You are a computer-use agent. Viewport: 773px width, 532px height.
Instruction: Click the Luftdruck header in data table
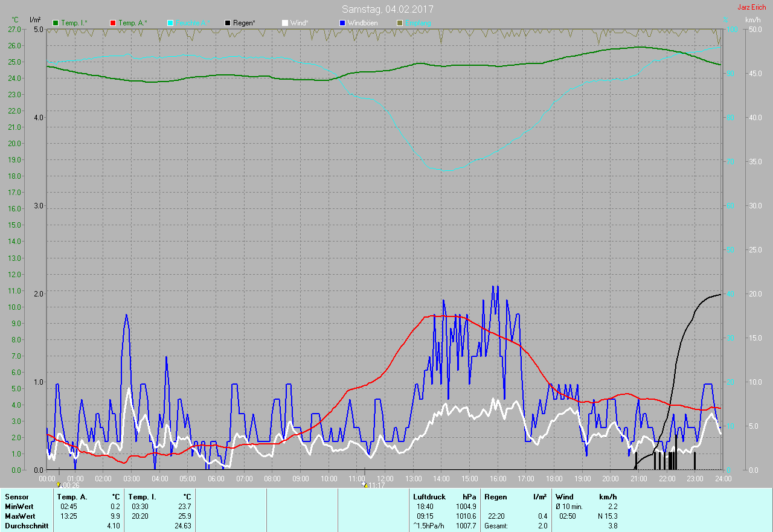(429, 497)
